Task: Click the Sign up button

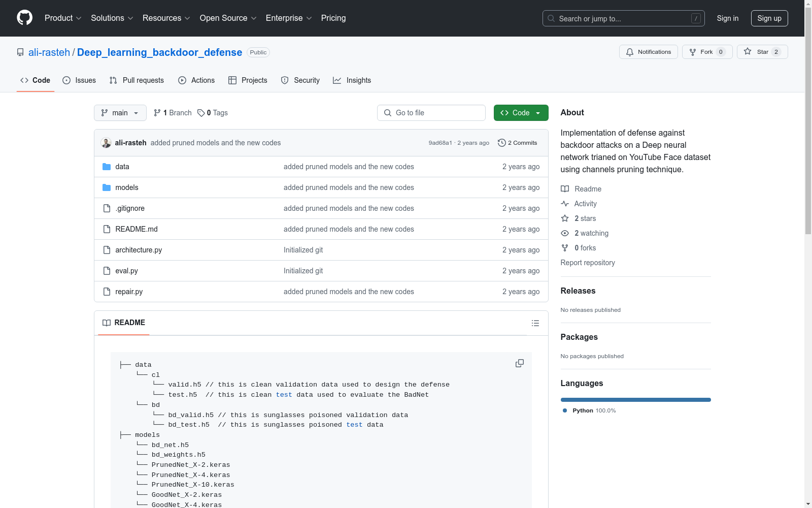Action: (x=769, y=18)
